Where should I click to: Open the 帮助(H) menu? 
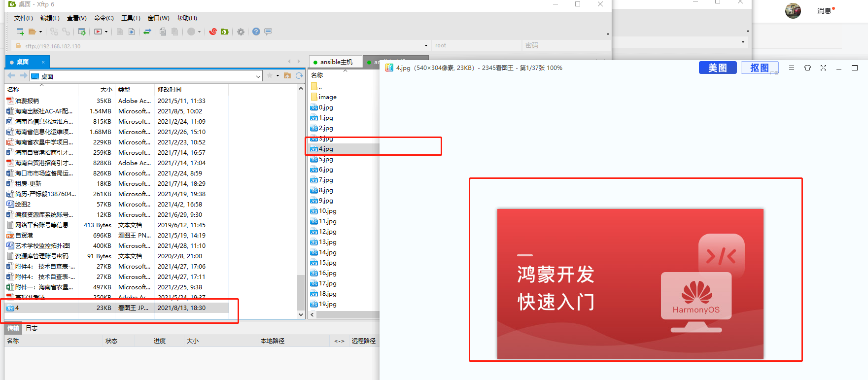pyautogui.click(x=187, y=18)
